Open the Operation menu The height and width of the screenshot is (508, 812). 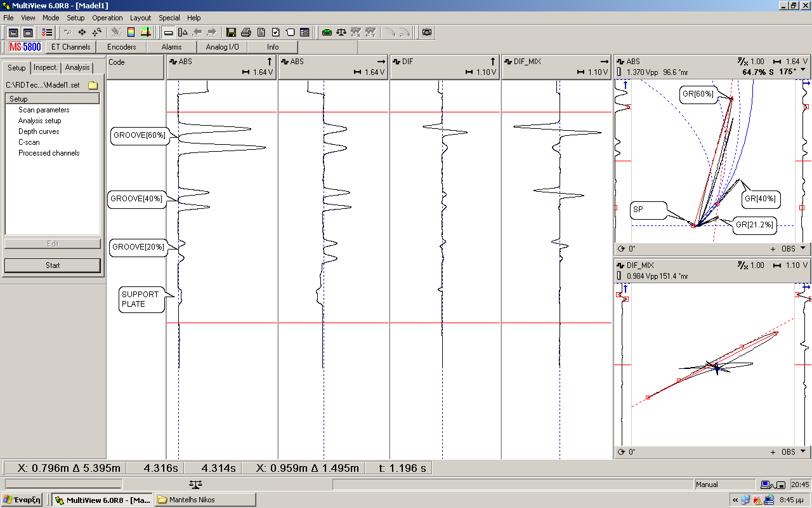[x=107, y=18]
